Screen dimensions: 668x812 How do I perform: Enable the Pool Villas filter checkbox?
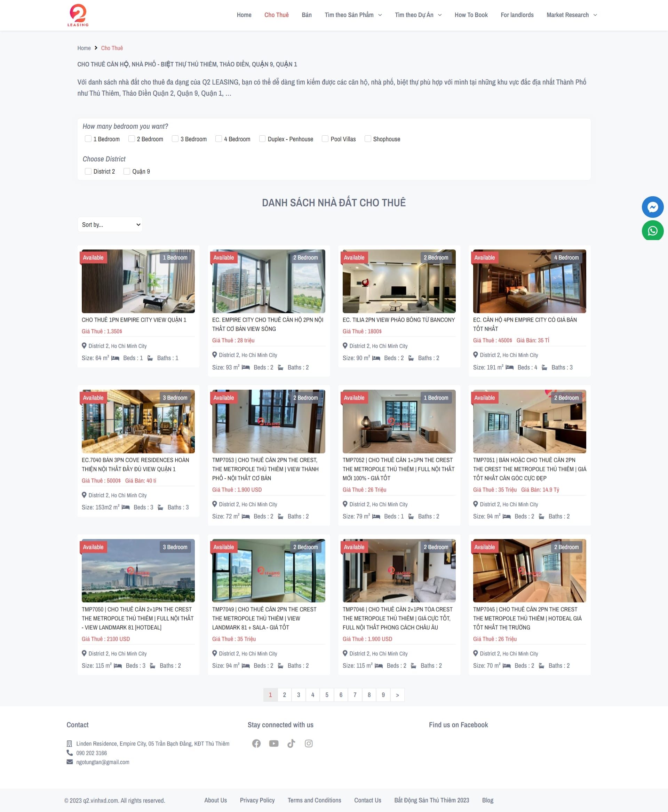[325, 138]
